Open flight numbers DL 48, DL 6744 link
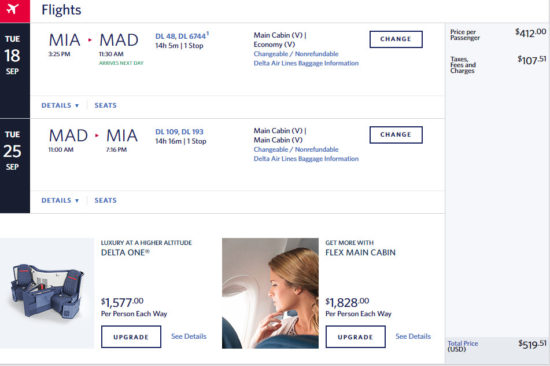 click(182, 36)
